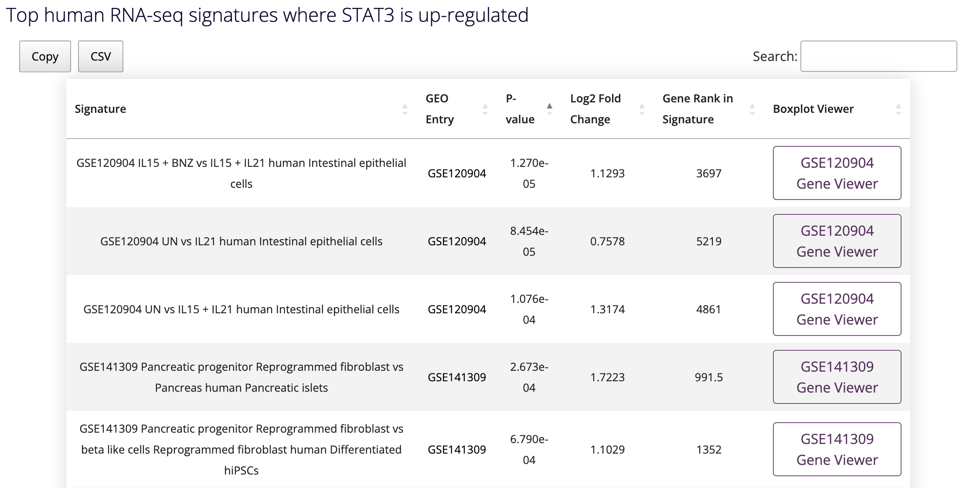Click the Signature column header
980x488 pixels.
(x=100, y=109)
